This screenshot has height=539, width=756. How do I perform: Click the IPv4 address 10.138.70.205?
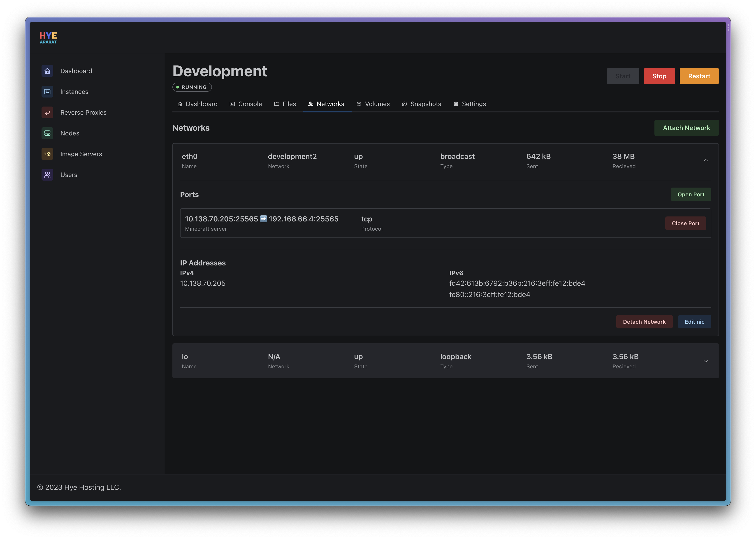click(x=203, y=283)
